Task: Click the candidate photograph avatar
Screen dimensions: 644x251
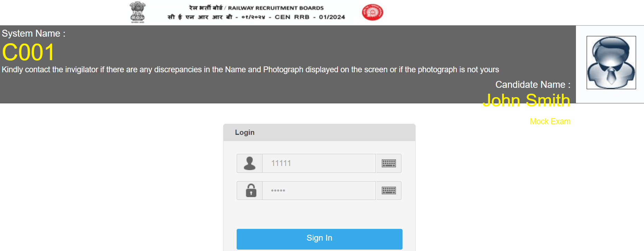Action: 611,63
